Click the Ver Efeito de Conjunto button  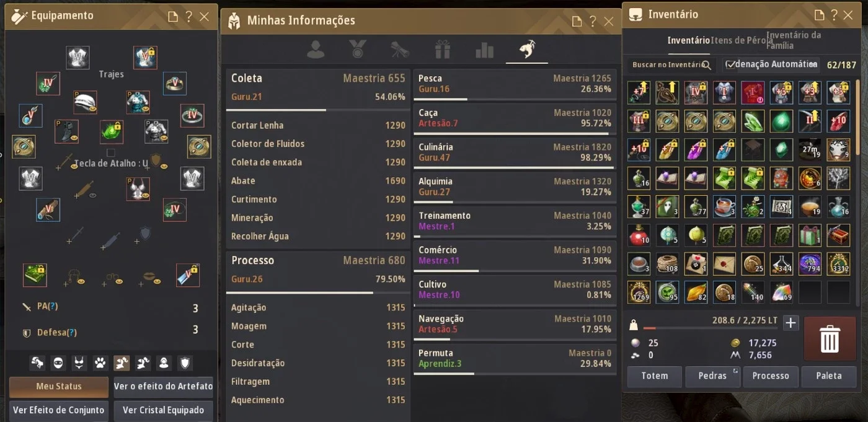tap(58, 410)
